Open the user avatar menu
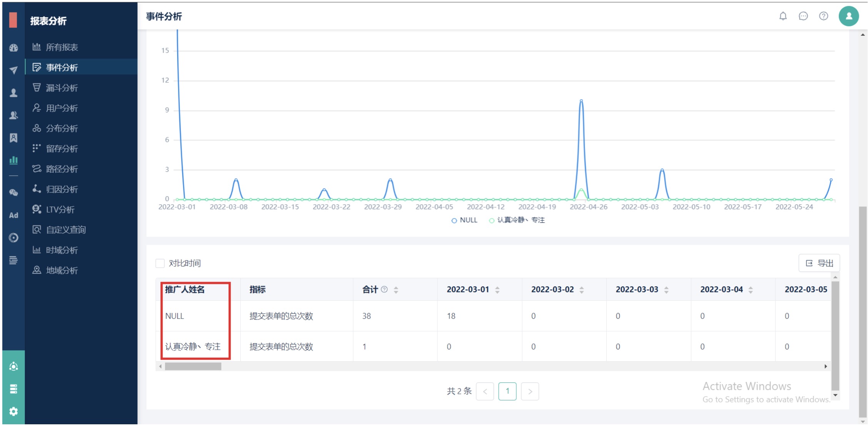868x427 pixels. coord(848,16)
